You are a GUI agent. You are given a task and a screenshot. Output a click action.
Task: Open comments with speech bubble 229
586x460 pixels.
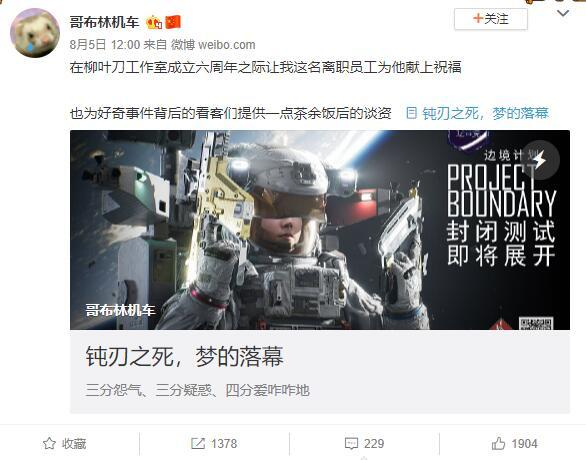364,444
